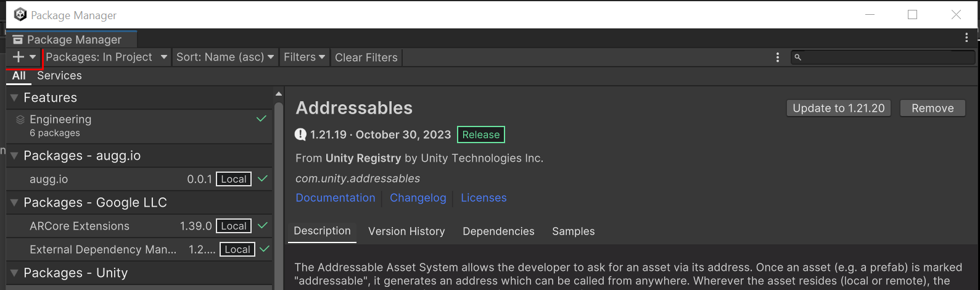Viewport: 980px width, 290px height.
Task: Open the Packages: In Project dropdown
Action: [x=106, y=57]
